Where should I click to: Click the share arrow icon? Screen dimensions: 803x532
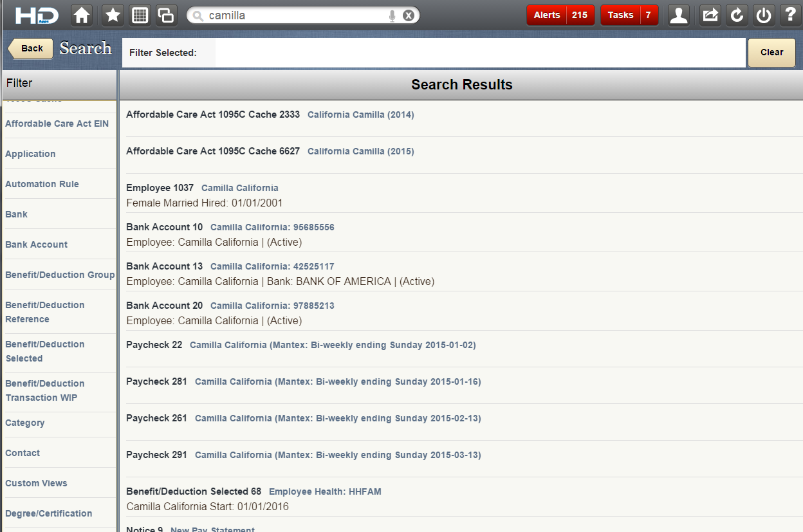710,15
